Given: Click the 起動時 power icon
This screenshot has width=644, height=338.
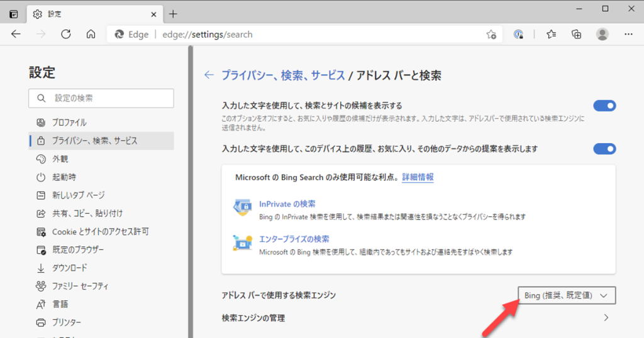Looking at the screenshot, I should (x=41, y=177).
